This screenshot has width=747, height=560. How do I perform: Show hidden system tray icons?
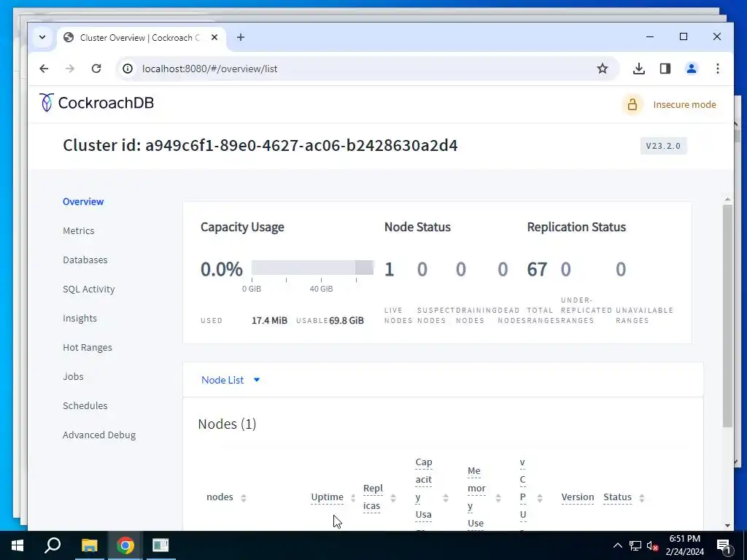point(617,545)
